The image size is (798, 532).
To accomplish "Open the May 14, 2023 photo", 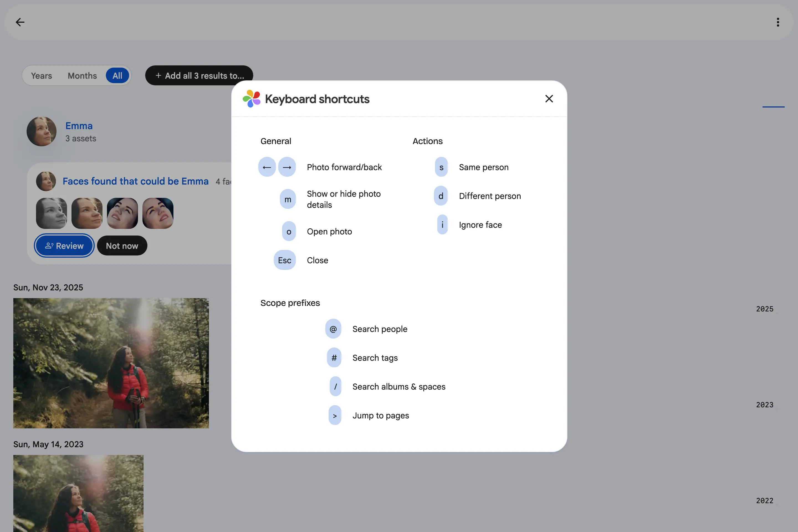I will 78,493.
